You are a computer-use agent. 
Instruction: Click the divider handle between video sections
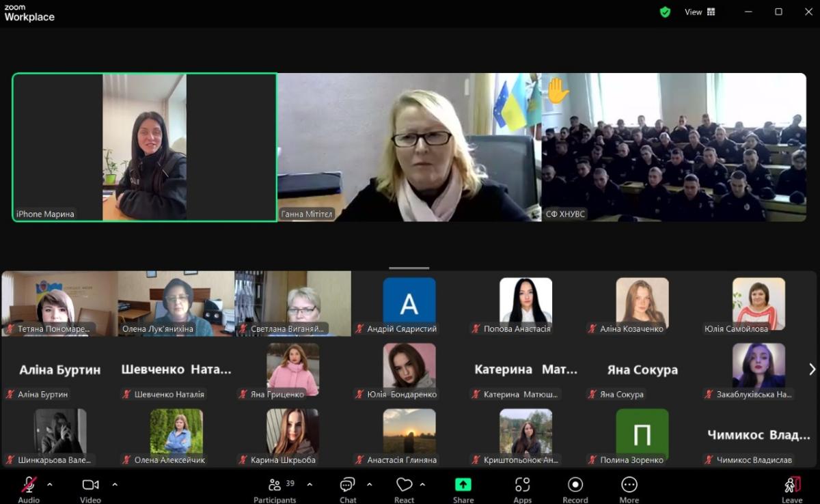[409, 268]
